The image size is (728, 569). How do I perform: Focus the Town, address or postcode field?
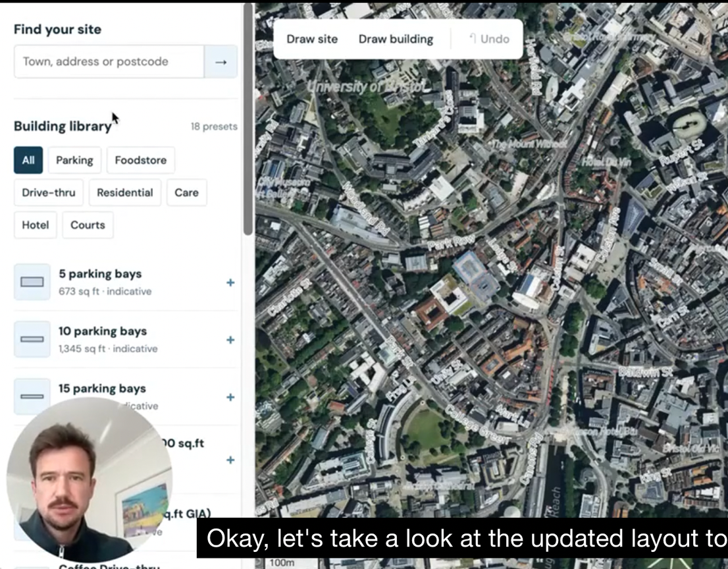[109, 62]
